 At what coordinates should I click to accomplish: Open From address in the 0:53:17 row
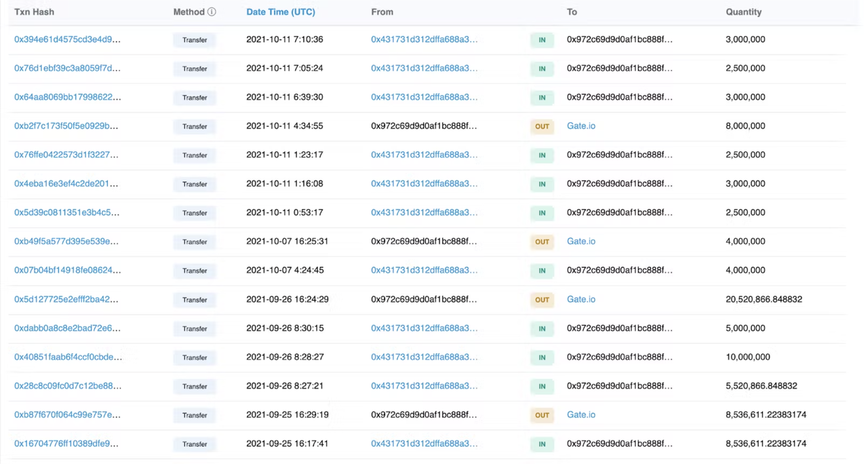point(424,212)
